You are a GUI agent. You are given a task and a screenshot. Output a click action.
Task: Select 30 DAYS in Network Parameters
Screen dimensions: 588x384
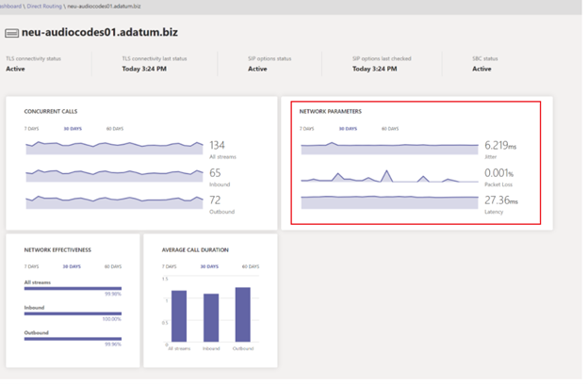348,129
